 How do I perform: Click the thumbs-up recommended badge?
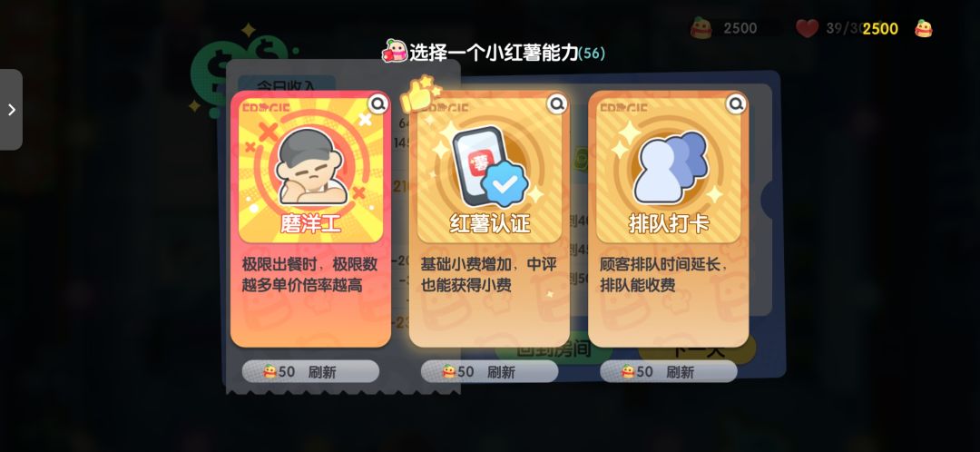[419, 93]
